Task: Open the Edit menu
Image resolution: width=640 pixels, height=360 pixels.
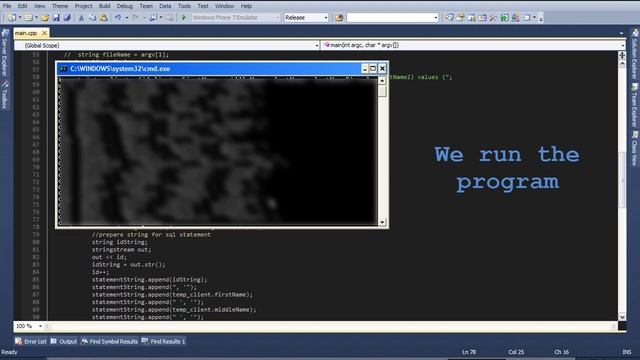Action: coord(22,6)
